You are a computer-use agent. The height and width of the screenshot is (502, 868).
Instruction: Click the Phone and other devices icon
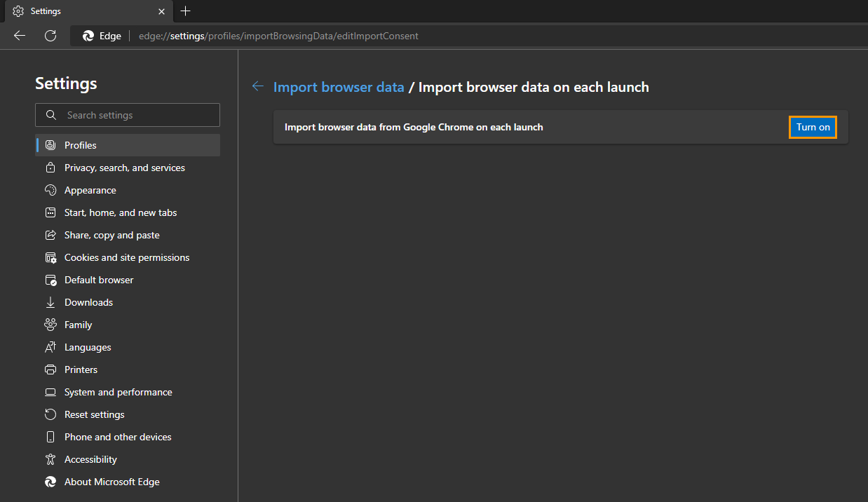click(x=50, y=437)
